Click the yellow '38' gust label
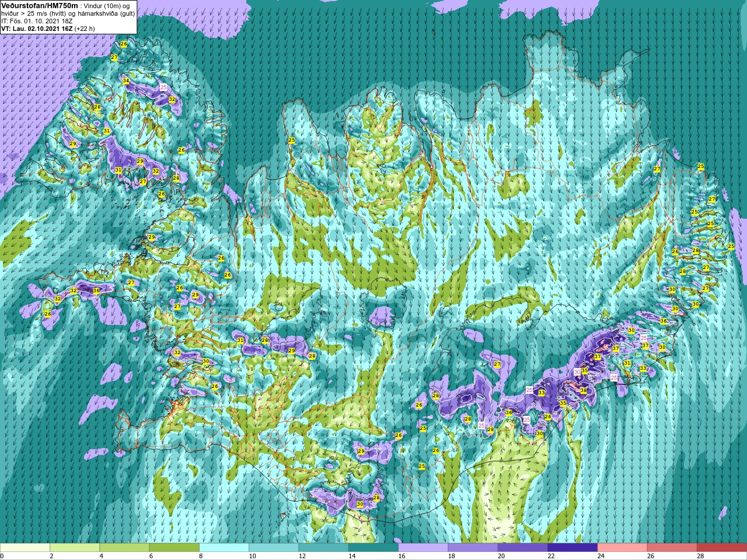The width and height of the screenshot is (747, 560). (583, 390)
